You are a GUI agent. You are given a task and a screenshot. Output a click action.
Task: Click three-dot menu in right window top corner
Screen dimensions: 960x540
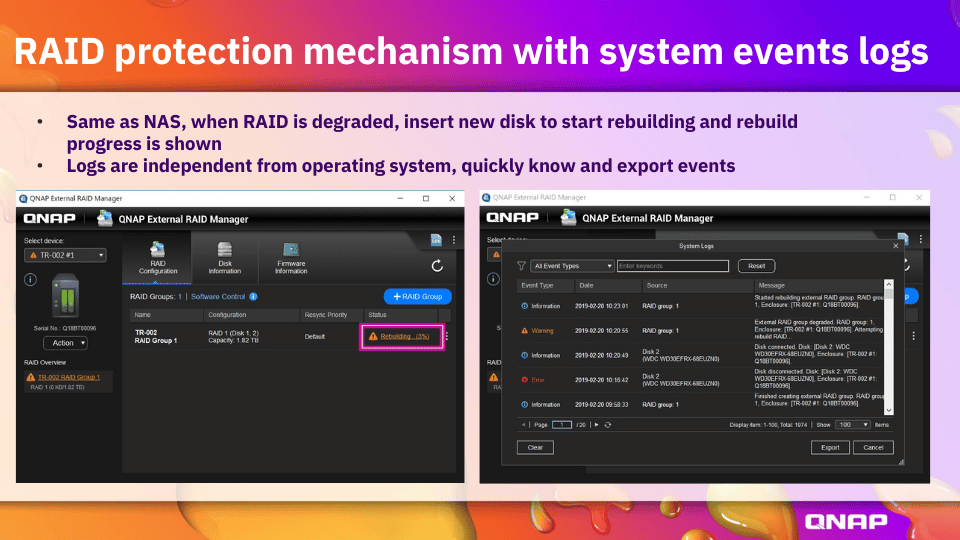pyautogui.click(x=920, y=239)
